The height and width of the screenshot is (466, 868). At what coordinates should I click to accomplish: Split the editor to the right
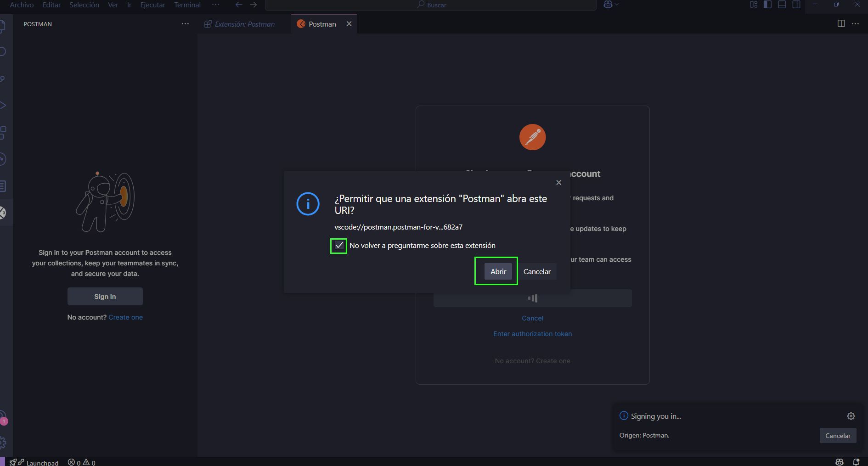(841, 23)
